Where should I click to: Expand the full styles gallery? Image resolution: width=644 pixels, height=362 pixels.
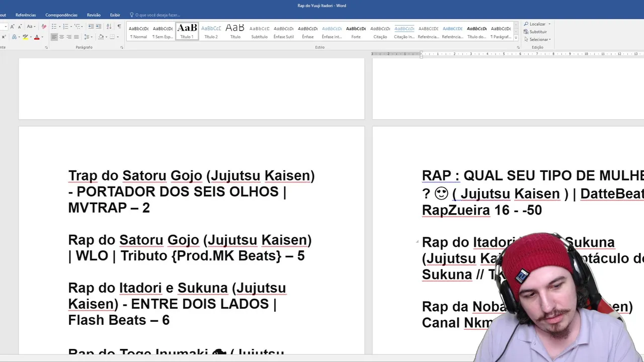click(516, 38)
